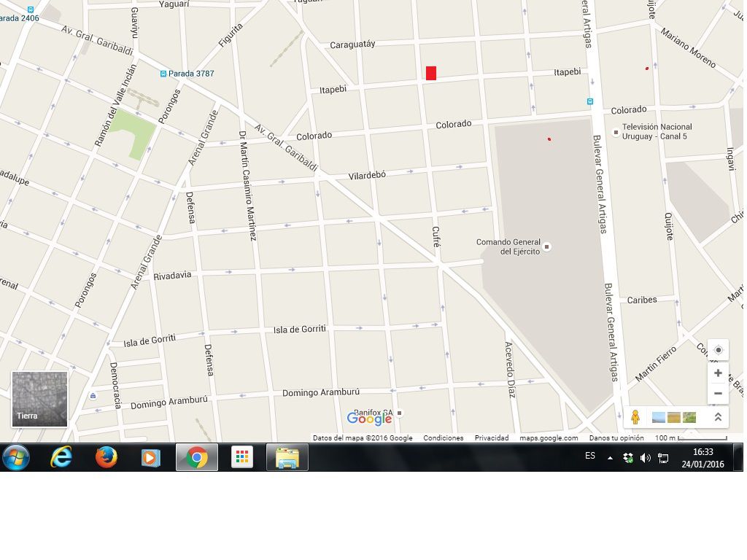
Task: Open the Dropbox tray icon
Action: pyautogui.click(x=628, y=458)
